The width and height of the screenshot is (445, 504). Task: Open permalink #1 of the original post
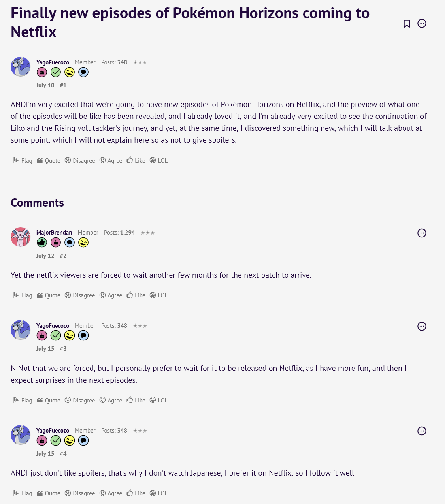click(63, 85)
